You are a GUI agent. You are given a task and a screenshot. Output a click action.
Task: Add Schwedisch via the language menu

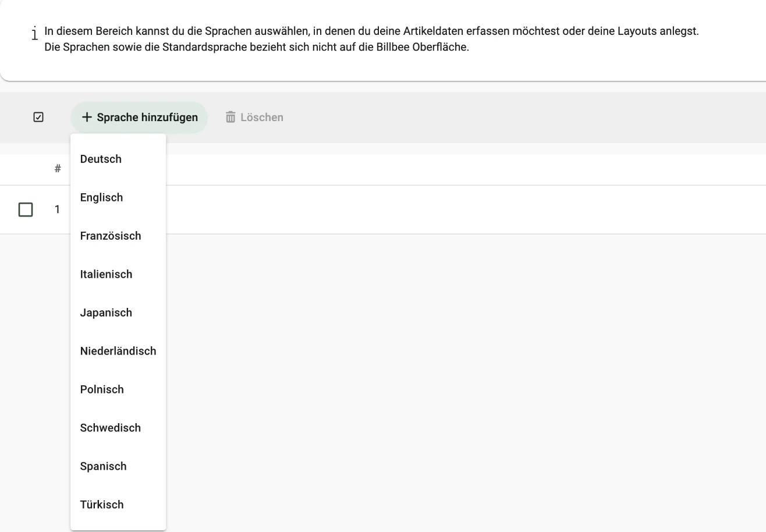[x=118, y=428]
